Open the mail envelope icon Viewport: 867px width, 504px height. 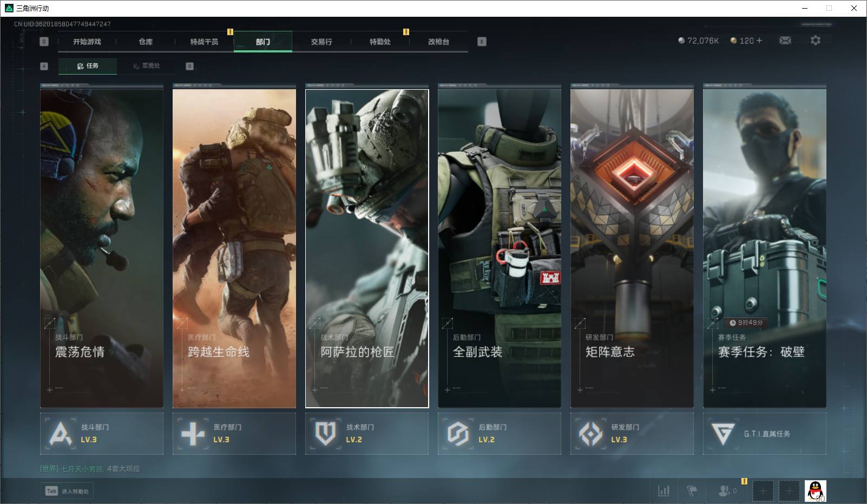tap(785, 41)
